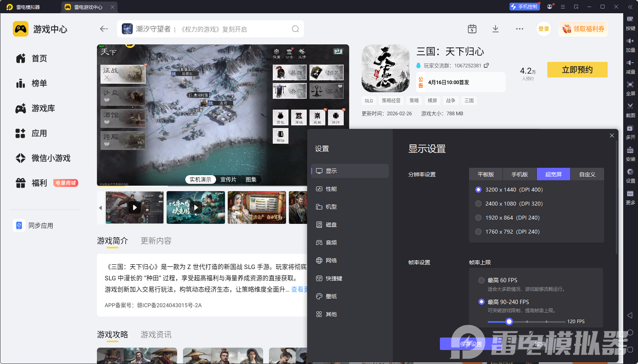638x364 pixels.
Task: Select the 宣传片 media tab
Action: point(228,179)
